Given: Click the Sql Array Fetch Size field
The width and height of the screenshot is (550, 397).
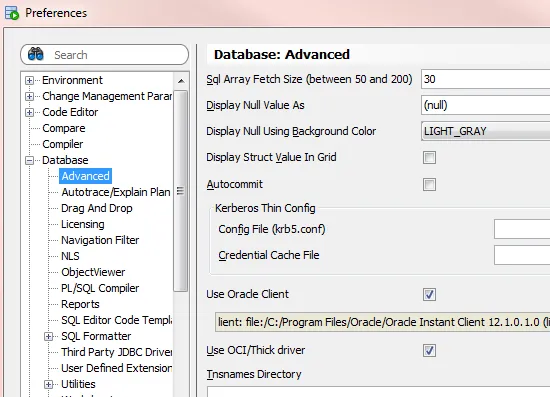Looking at the screenshot, I should pos(485,79).
